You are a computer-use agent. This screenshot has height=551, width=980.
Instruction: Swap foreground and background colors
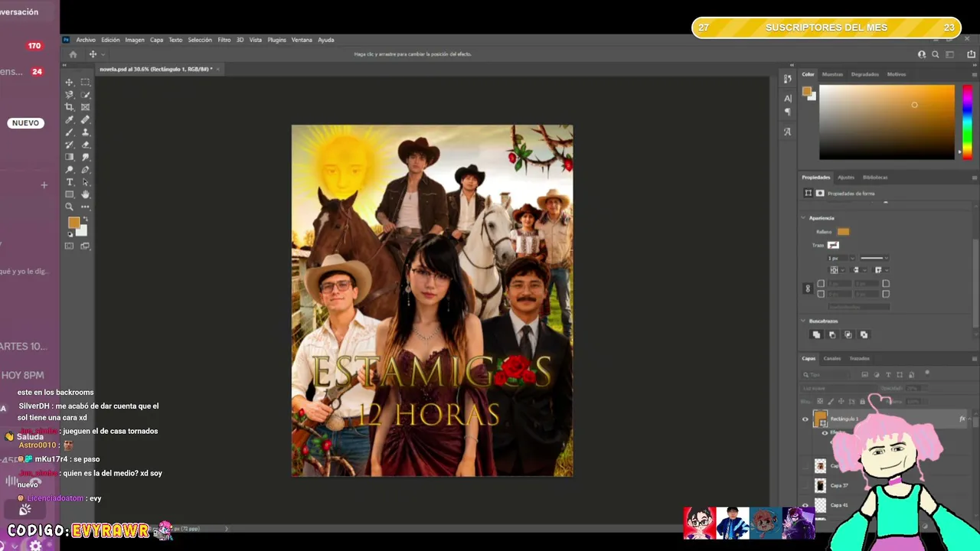tap(84, 220)
